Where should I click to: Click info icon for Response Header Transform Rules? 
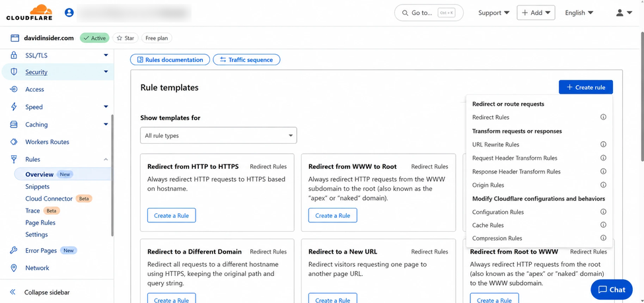(x=603, y=171)
